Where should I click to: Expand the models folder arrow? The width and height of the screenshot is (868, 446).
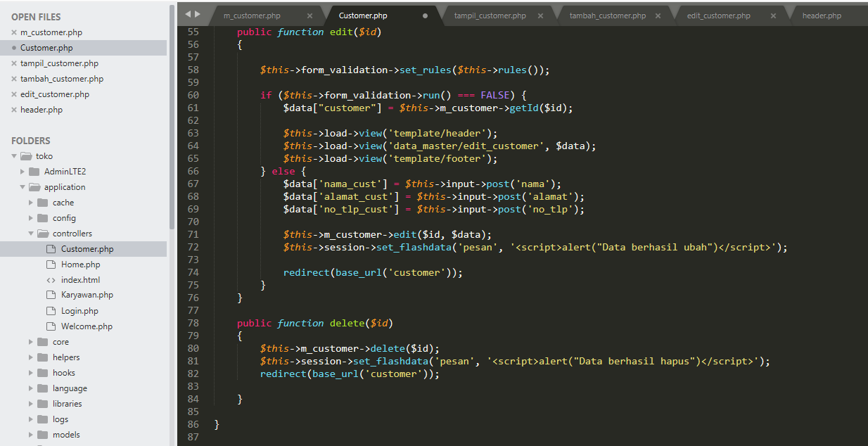coord(31,435)
